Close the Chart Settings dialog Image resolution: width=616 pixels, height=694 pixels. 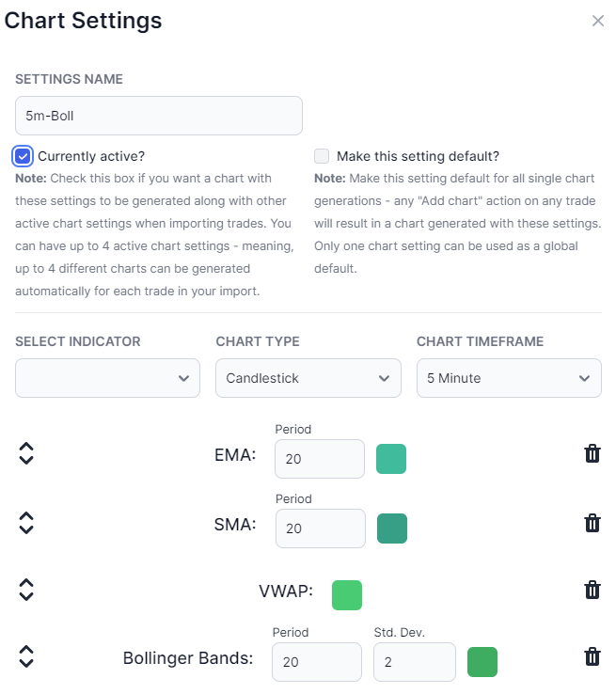[x=598, y=21]
